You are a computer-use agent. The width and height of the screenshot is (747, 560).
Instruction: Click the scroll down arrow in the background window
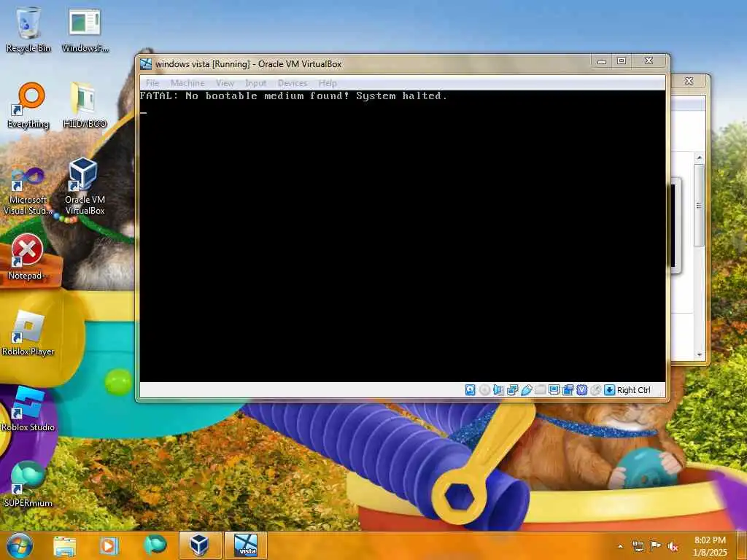[700, 355]
